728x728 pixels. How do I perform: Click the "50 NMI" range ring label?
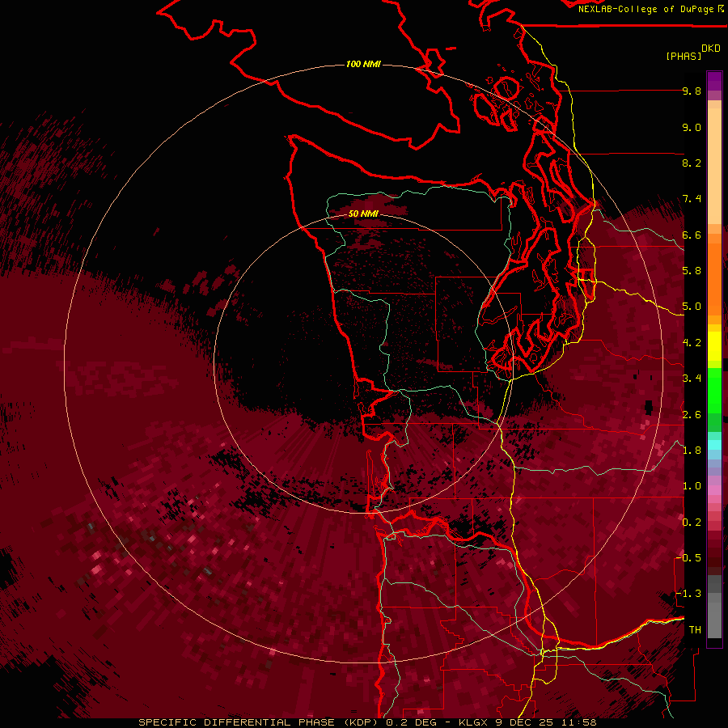[363, 214]
